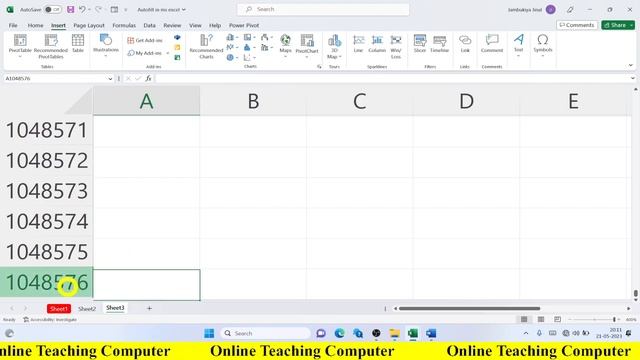Click the title bar Search box
This screenshot has height=360, width=640.
tap(323, 9)
